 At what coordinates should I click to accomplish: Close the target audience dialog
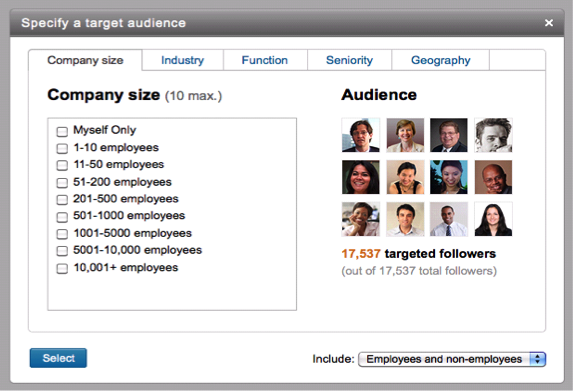coord(549,23)
